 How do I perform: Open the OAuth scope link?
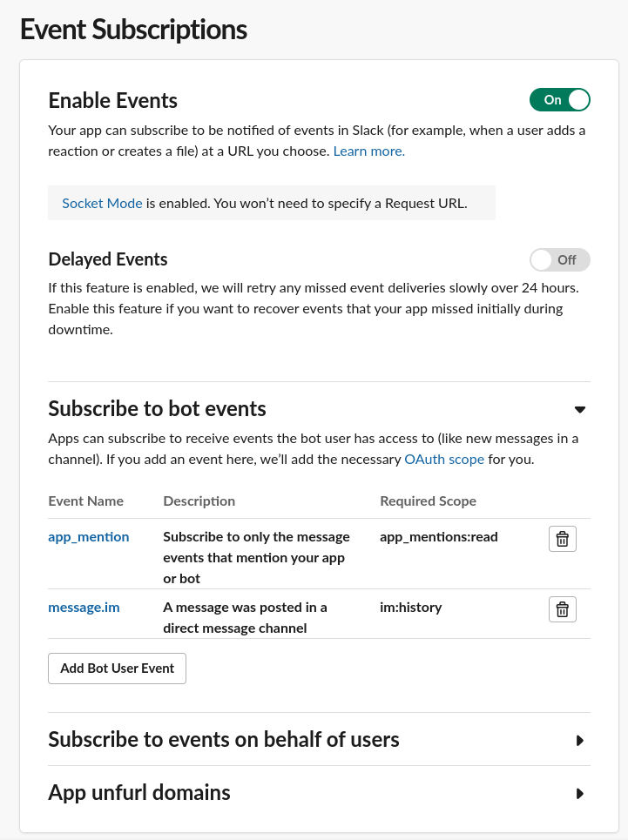coord(444,460)
